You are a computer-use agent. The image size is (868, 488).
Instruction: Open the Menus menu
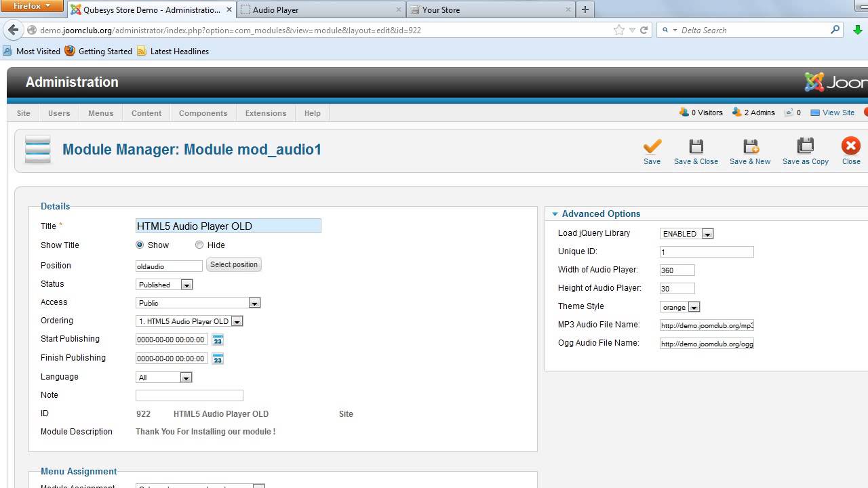[101, 113]
